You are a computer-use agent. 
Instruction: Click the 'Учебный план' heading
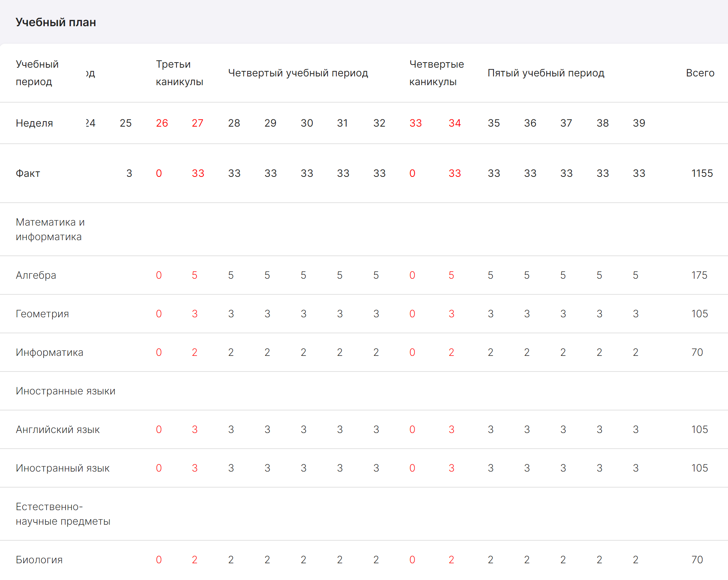coord(56,22)
